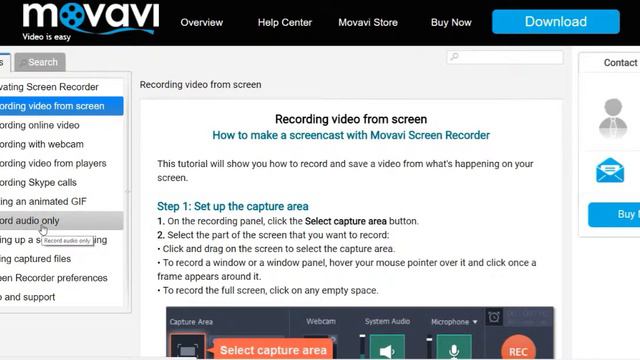
Task: Open the animated GIF topic
Action: 61,202
